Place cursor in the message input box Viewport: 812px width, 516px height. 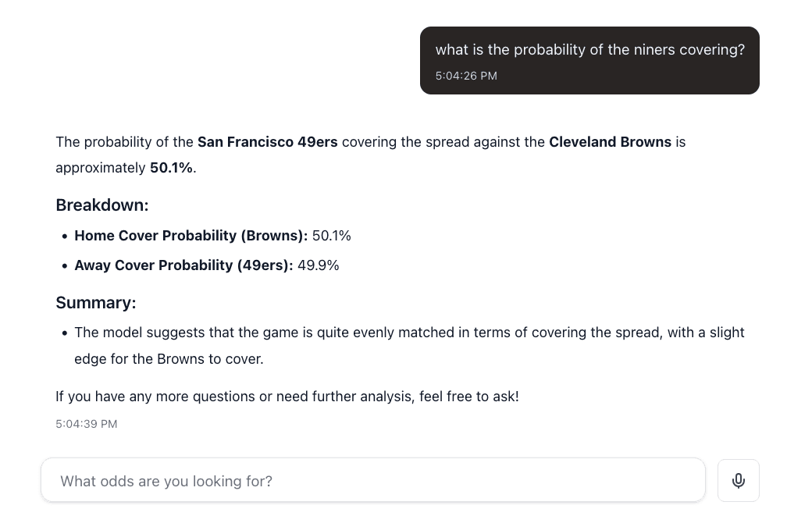(x=312, y=480)
